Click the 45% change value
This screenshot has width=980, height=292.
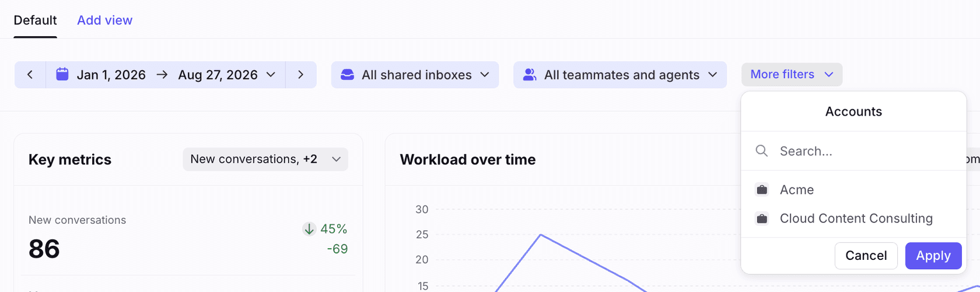(x=334, y=229)
